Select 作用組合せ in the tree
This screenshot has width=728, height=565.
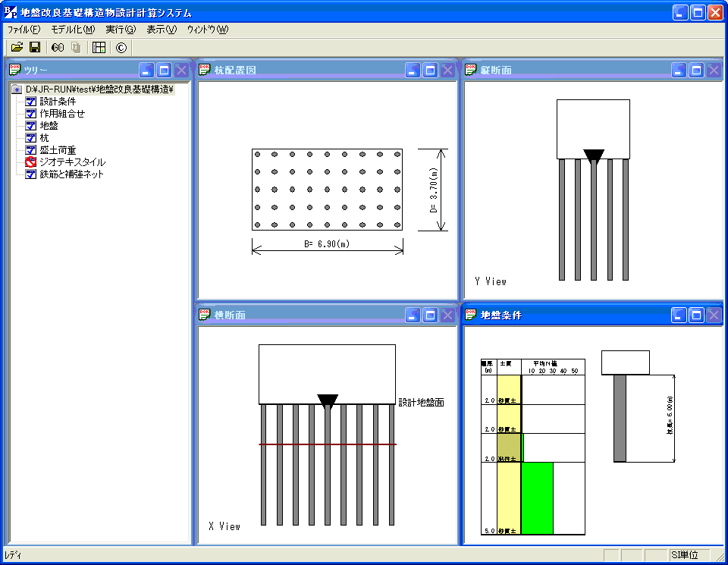click(62, 114)
